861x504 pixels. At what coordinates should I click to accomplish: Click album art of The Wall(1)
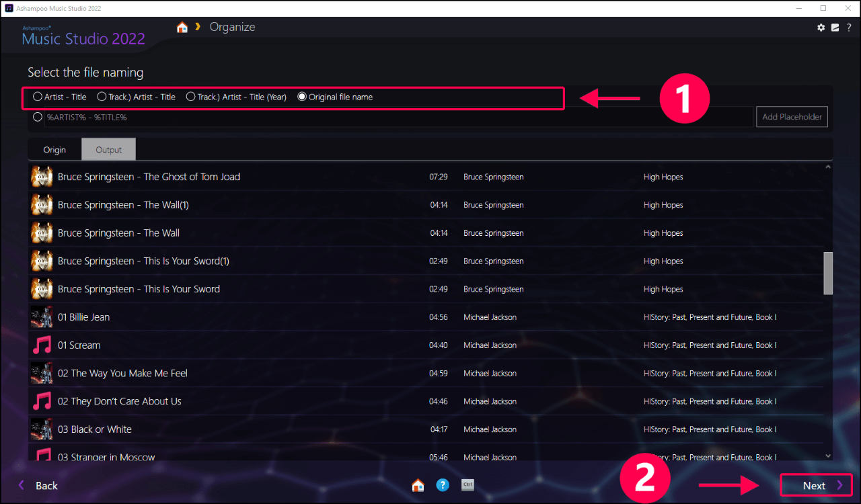[42, 205]
